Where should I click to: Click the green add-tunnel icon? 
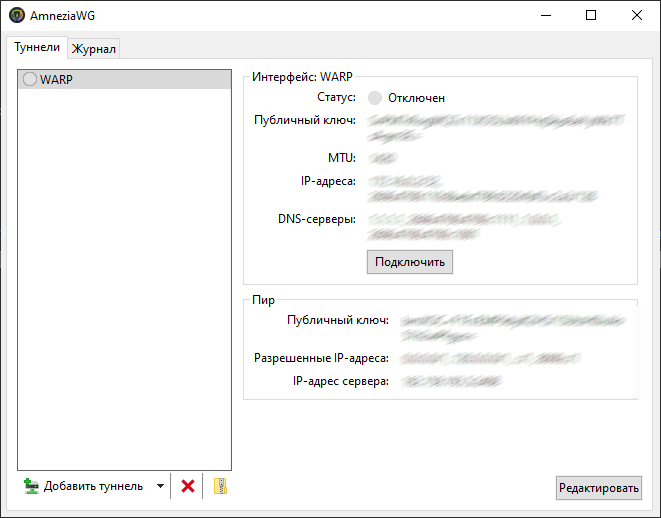pos(31,486)
